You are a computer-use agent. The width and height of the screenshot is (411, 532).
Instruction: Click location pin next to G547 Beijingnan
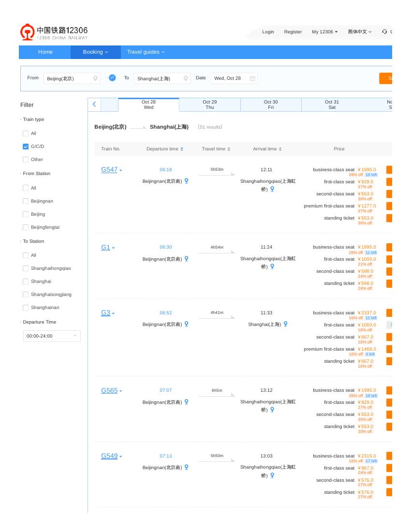click(186, 181)
